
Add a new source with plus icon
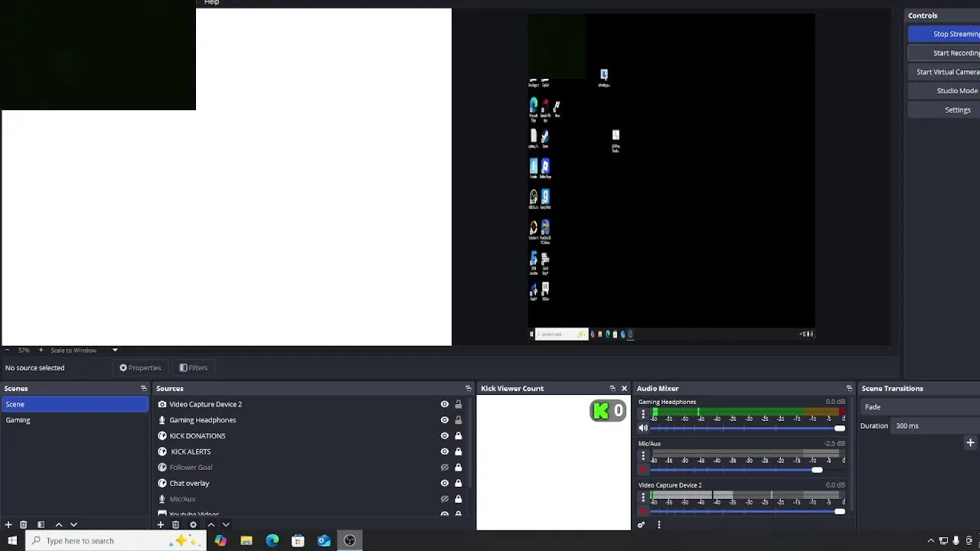[161, 525]
